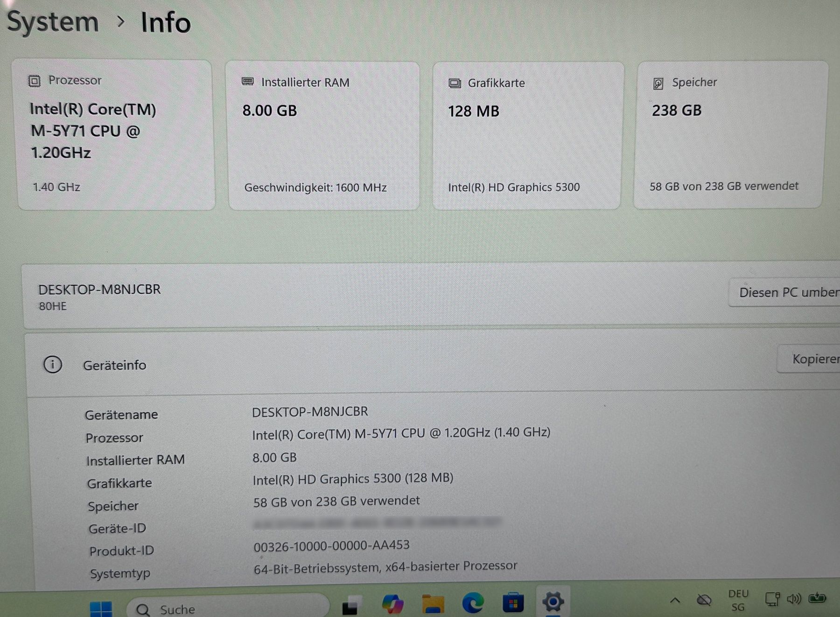Click the Prozessor chip icon

[x=34, y=81]
